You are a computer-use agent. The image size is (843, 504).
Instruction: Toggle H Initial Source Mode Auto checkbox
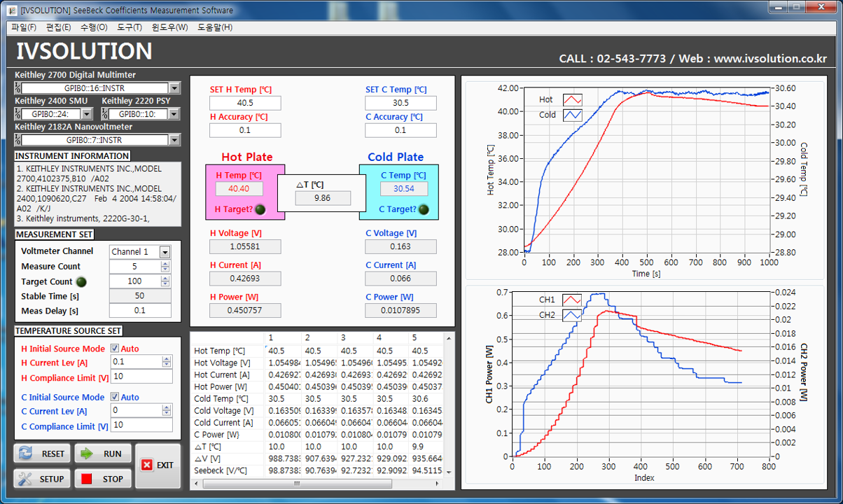pyautogui.click(x=115, y=349)
